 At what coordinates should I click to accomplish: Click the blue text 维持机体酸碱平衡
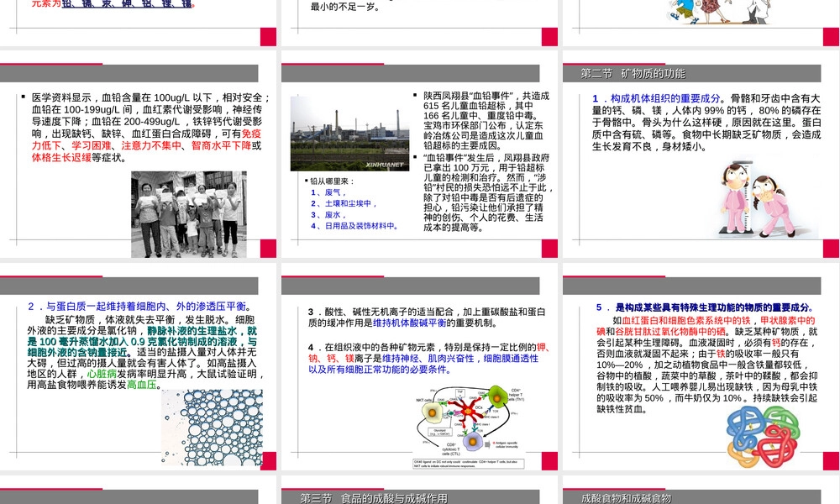coord(409,323)
